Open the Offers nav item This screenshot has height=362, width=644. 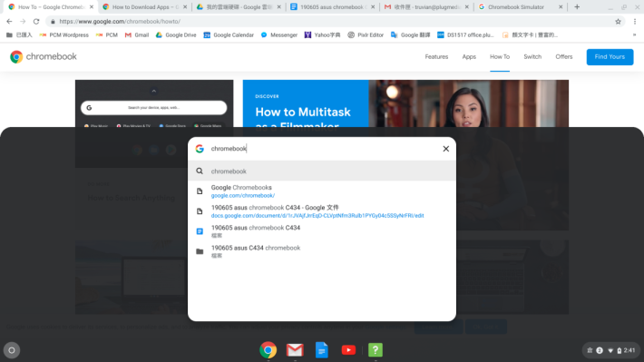[563, 56]
